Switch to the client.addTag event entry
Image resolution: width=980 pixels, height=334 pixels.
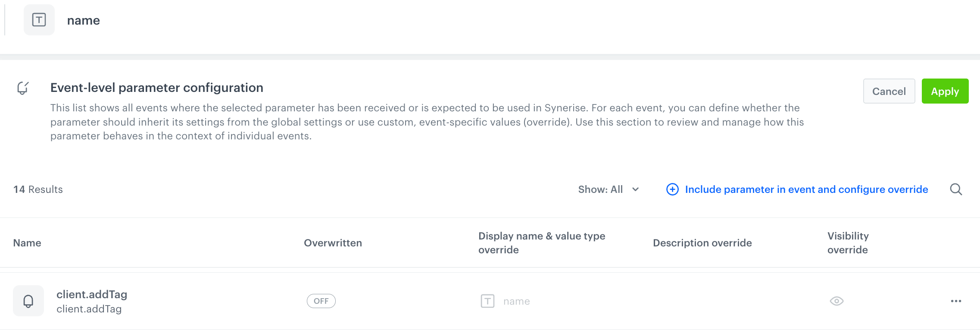(x=92, y=294)
